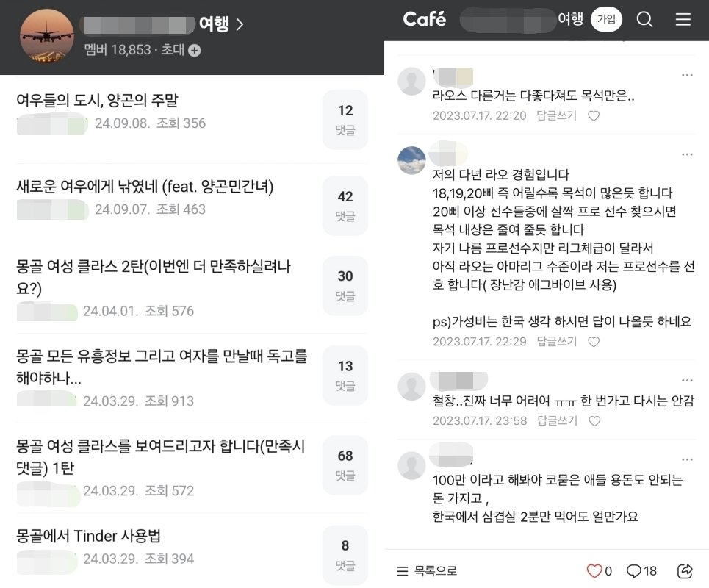Screen dimensions: 709x588
Task: Open the hamburger menu in header
Action: click(683, 19)
